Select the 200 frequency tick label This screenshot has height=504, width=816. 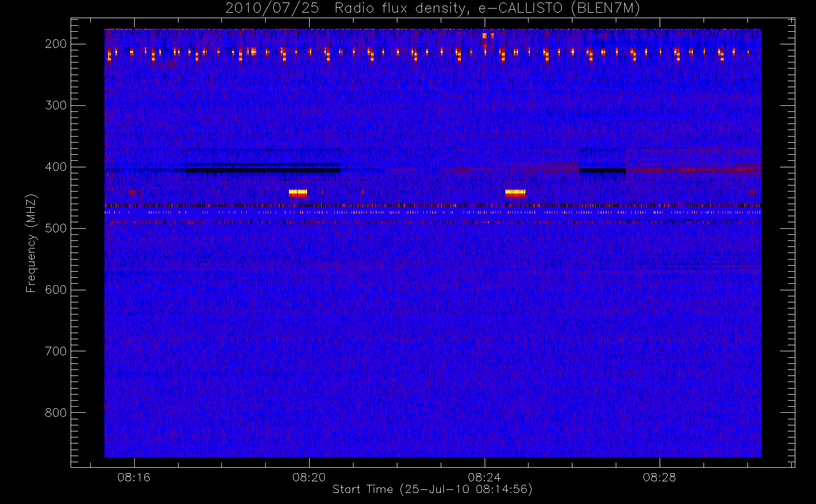pyautogui.click(x=56, y=44)
